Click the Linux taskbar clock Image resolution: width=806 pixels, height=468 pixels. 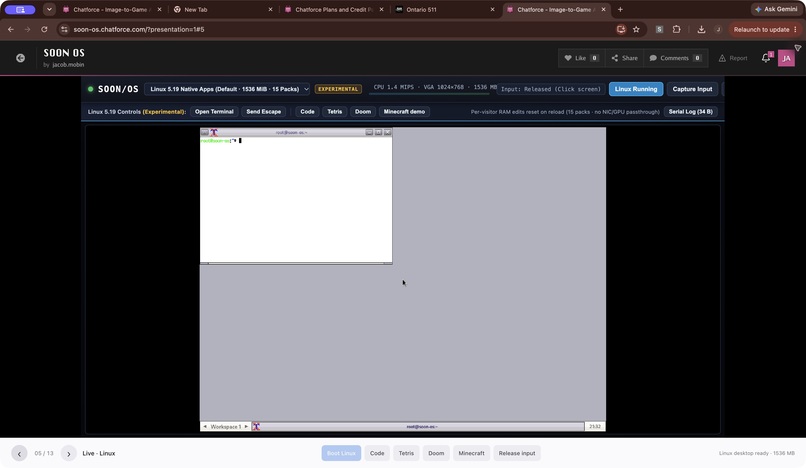pos(595,426)
